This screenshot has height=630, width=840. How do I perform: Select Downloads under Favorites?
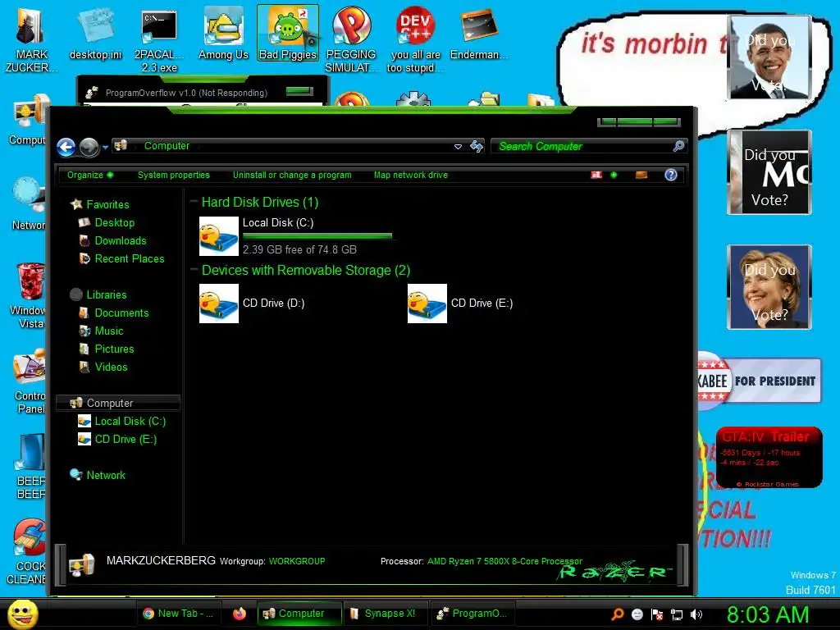click(112, 240)
